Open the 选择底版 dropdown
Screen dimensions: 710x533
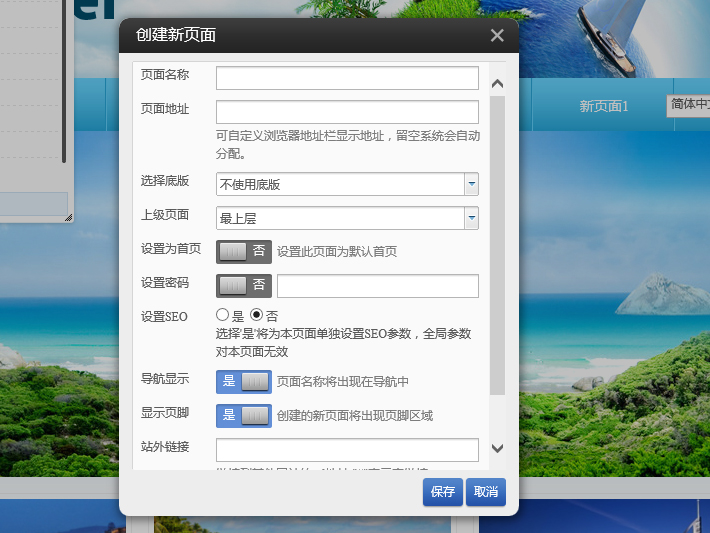pyautogui.click(x=471, y=184)
